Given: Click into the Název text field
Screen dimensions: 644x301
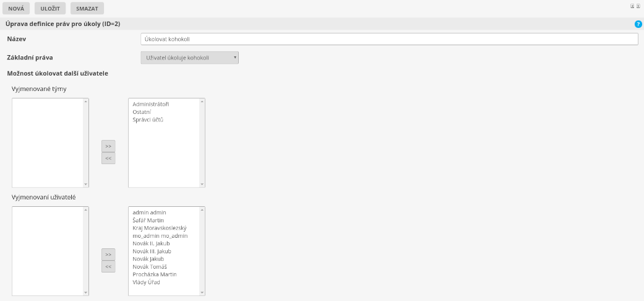Looking at the screenshot, I should pos(389,39).
